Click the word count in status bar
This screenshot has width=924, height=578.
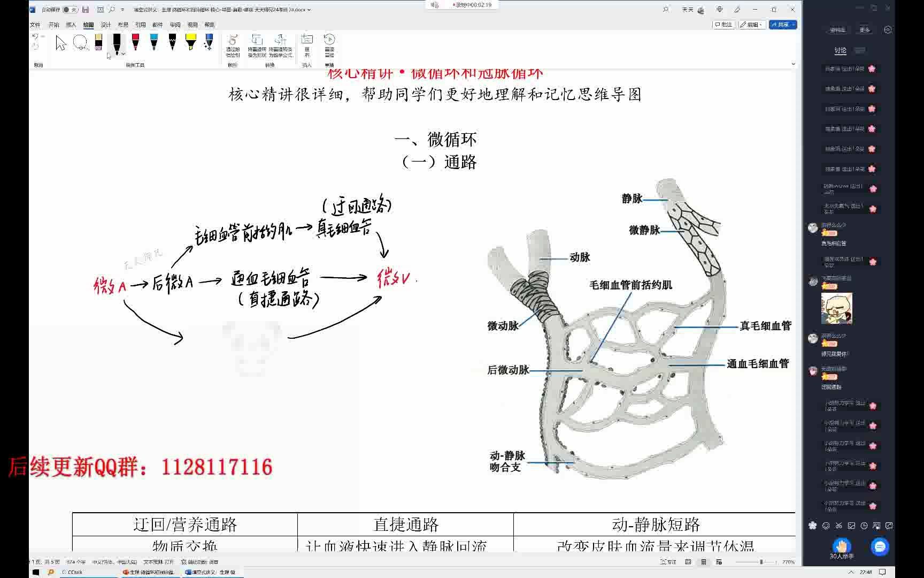[76, 562]
